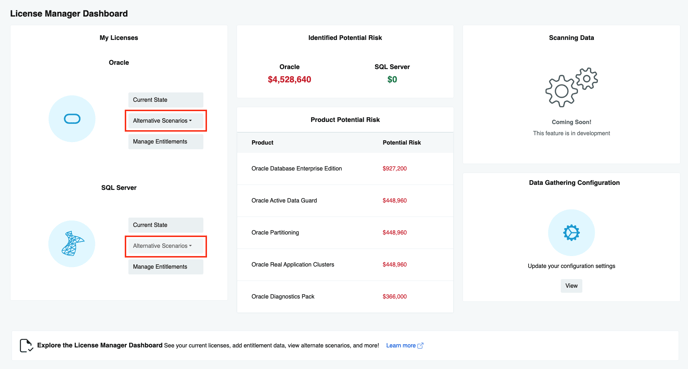This screenshot has height=369, width=688.
Task: Click the Coming Soon! text
Action: pos(571,122)
